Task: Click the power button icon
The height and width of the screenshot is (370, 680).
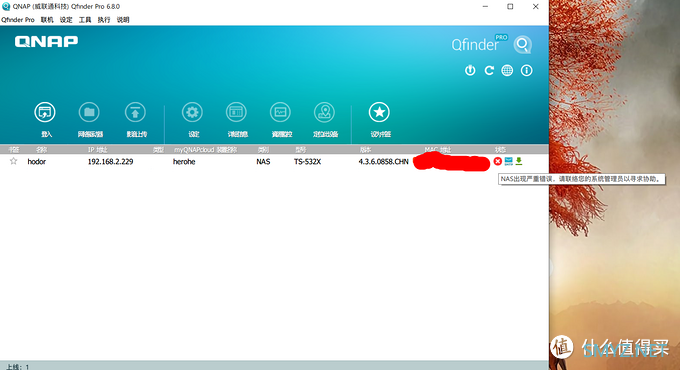Action: coord(470,70)
